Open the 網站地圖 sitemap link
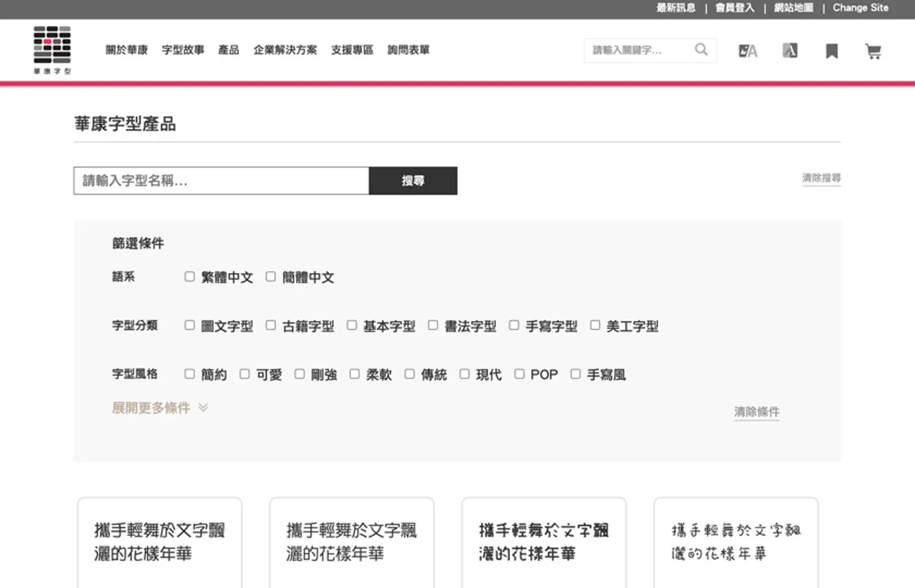Viewport: 915px width, 588px height. (794, 8)
